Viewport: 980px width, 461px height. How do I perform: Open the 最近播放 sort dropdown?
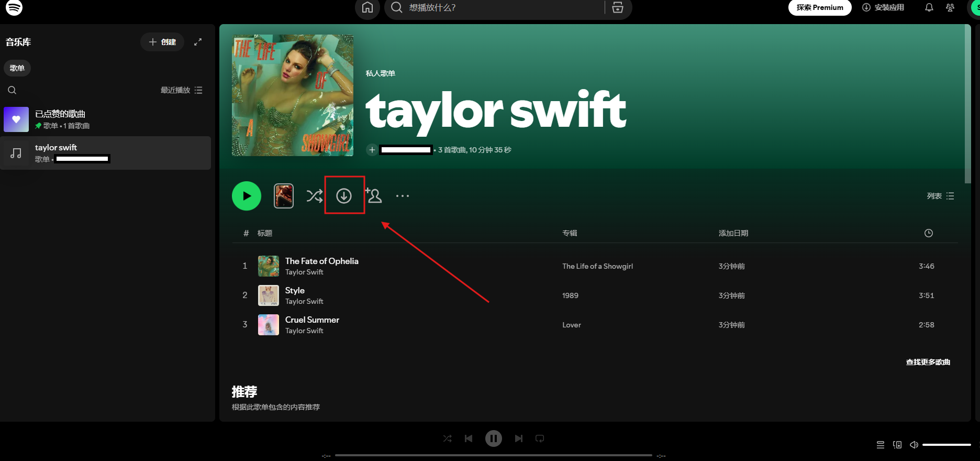point(181,90)
